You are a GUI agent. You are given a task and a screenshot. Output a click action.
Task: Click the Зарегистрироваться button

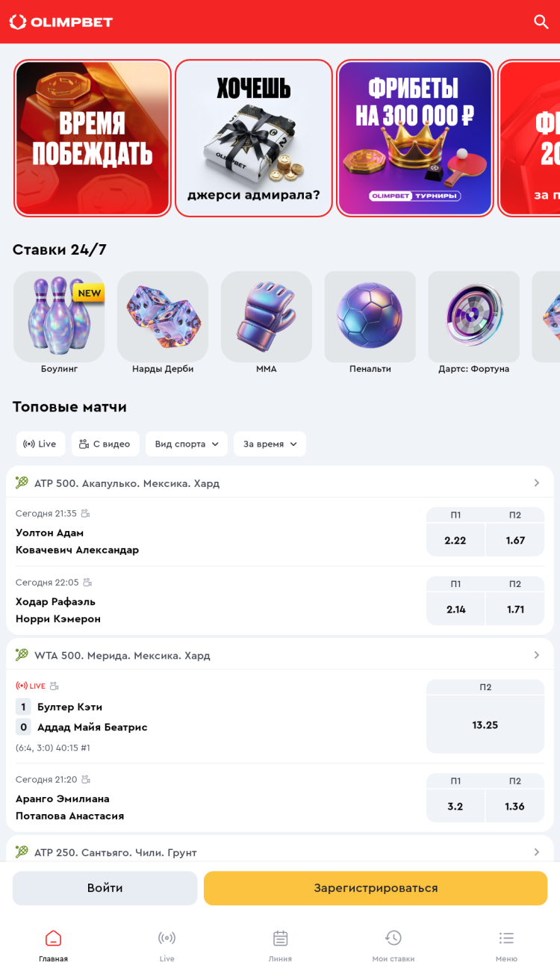376,888
